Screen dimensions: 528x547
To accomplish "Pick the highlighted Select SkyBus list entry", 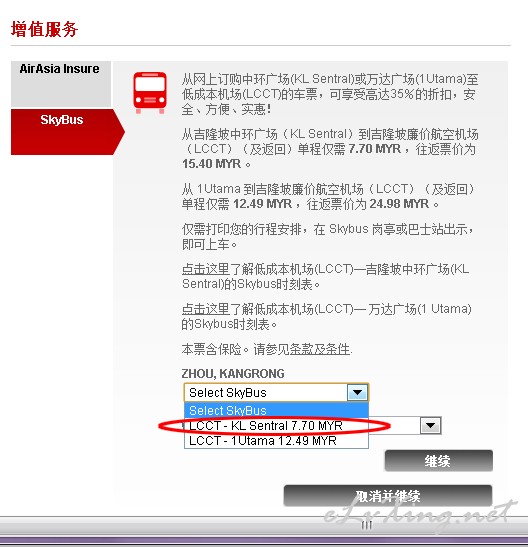I will (276, 411).
